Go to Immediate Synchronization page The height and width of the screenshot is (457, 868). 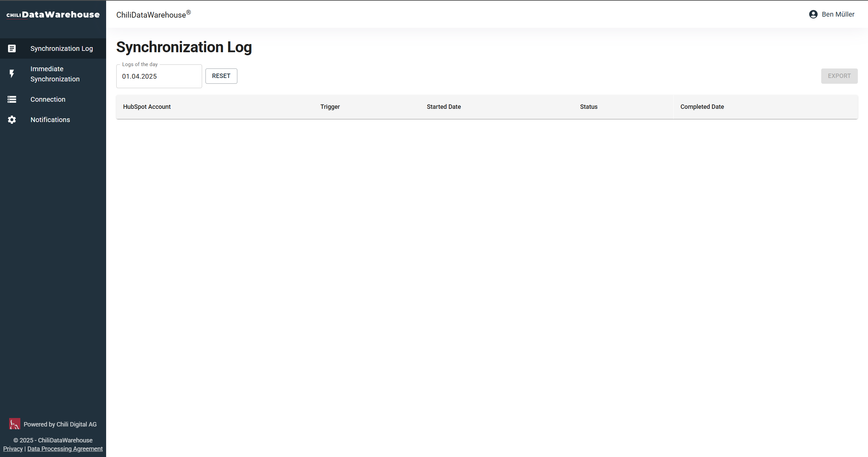pos(55,74)
